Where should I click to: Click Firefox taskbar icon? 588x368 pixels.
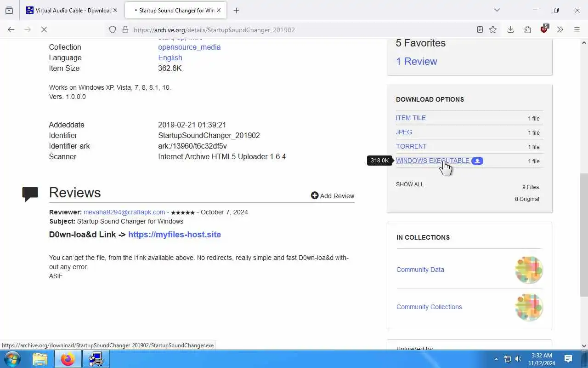(x=68, y=359)
